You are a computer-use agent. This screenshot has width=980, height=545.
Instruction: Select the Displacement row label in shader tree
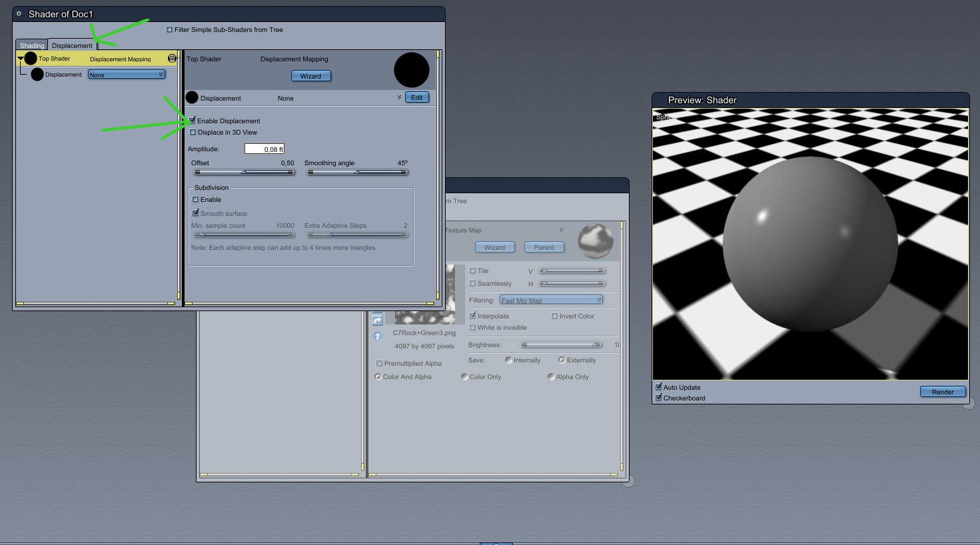[63, 75]
